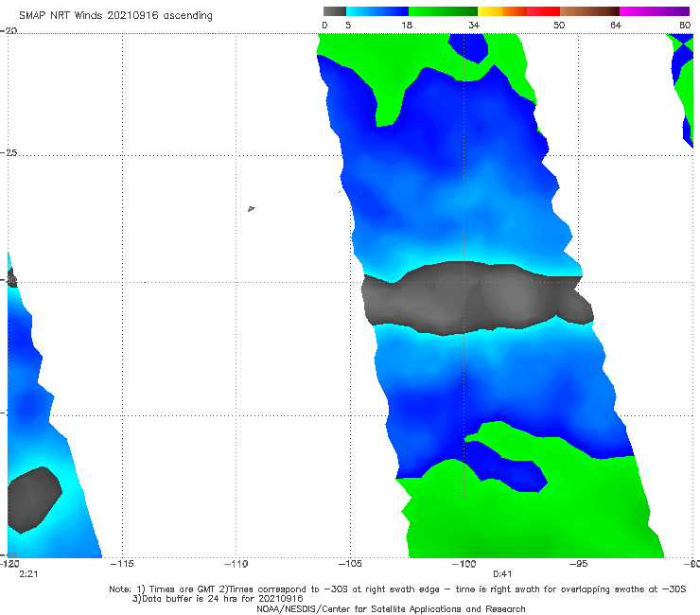Screen dimensions: 700x615
Task: Click the longitude label '-105'
Action: pyautogui.click(x=350, y=564)
